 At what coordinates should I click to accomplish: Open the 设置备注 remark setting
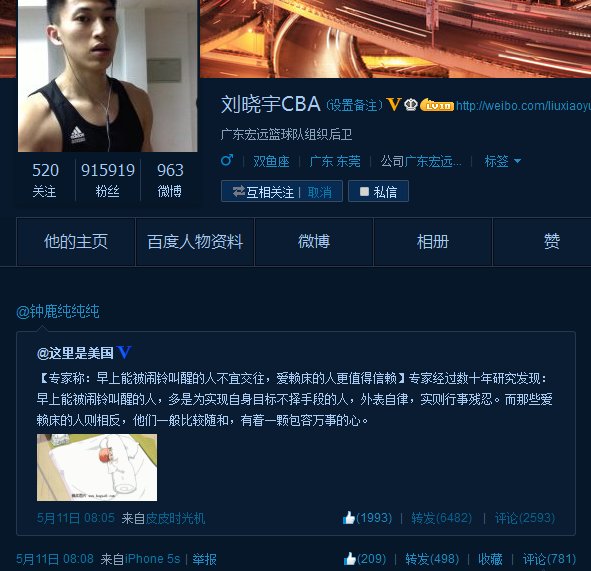click(354, 105)
